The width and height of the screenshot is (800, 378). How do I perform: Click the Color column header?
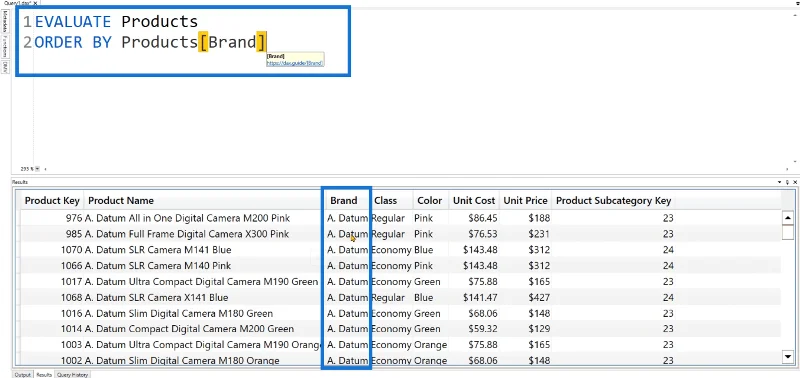pyautogui.click(x=430, y=201)
